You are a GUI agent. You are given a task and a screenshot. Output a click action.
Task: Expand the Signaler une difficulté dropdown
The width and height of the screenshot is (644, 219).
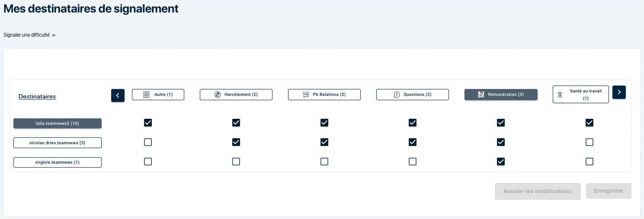click(x=30, y=35)
